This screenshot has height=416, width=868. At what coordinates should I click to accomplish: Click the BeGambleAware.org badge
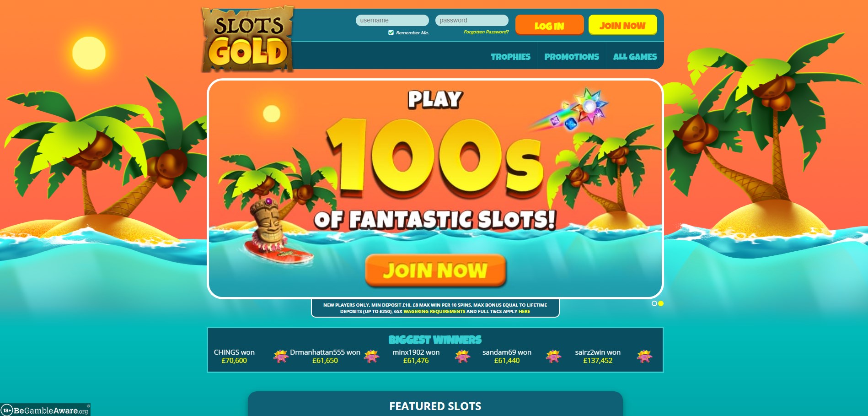click(x=45, y=410)
